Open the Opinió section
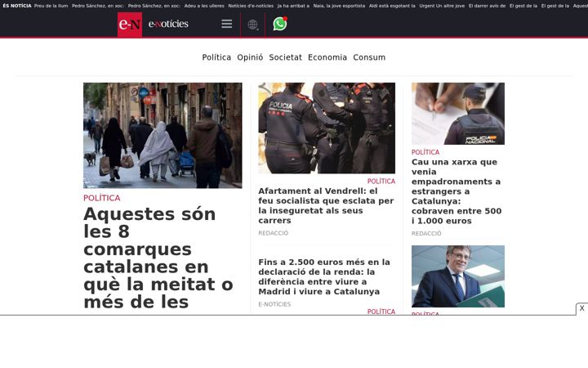The image size is (588, 368). pos(250,57)
